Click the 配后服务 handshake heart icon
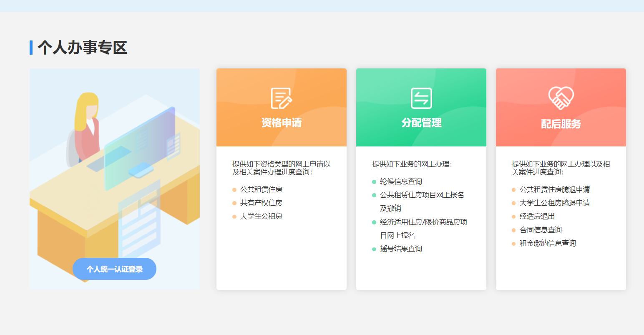The width and height of the screenshot is (644, 335). [561, 98]
